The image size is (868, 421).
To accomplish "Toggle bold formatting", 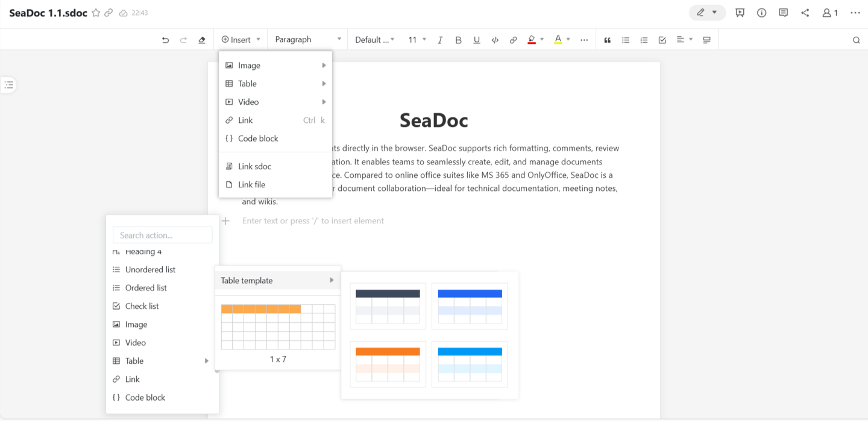I will coord(458,40).
